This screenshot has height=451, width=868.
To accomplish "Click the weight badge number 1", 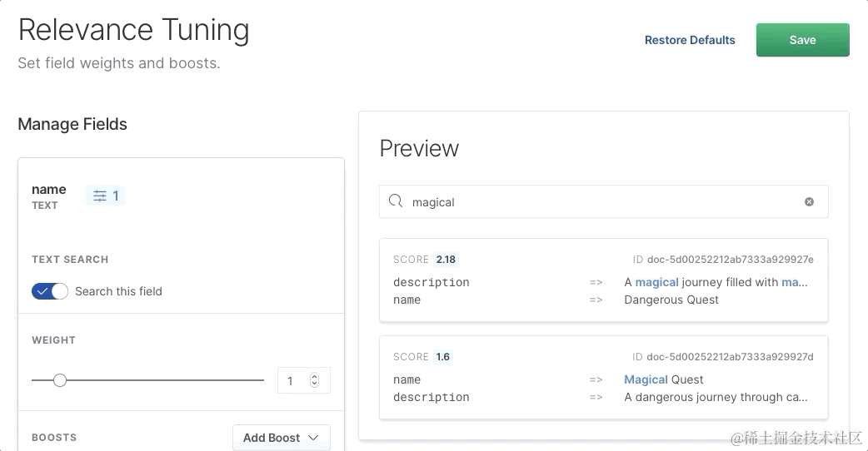I will click(x=116, y=196).
